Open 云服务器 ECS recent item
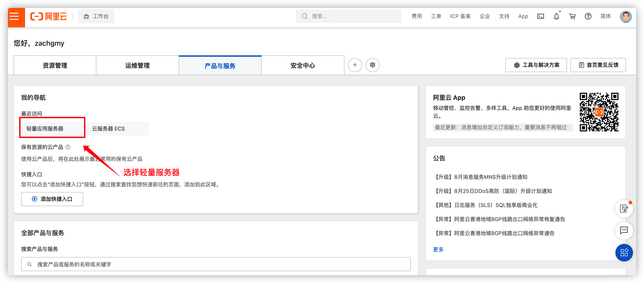This screenshot has width=644, height=283. point(117,129)
